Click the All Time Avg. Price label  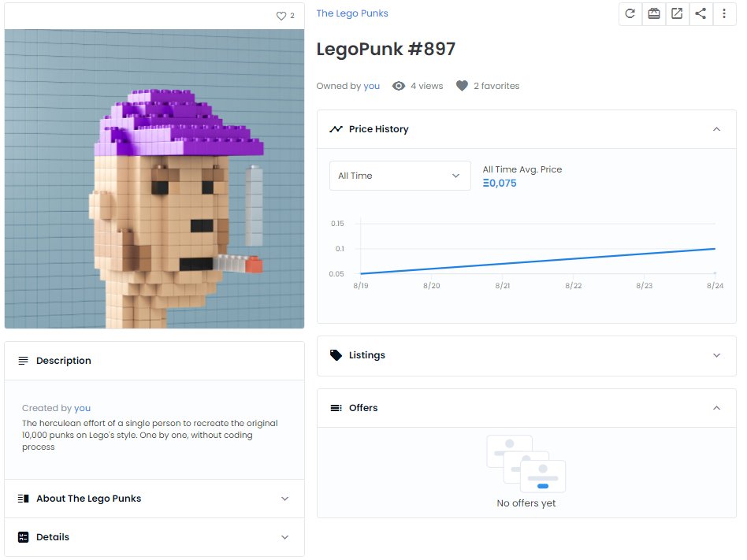coord(522,169)
